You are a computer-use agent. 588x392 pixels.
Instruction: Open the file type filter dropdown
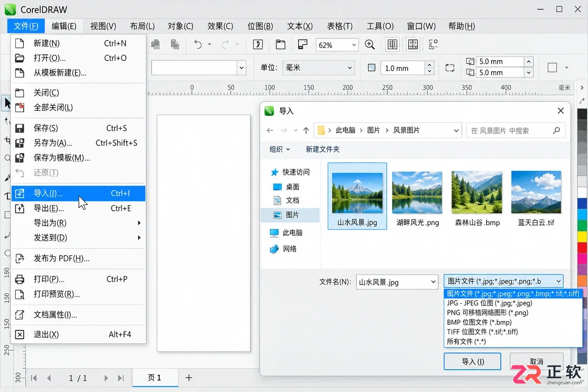coord(503,281)
